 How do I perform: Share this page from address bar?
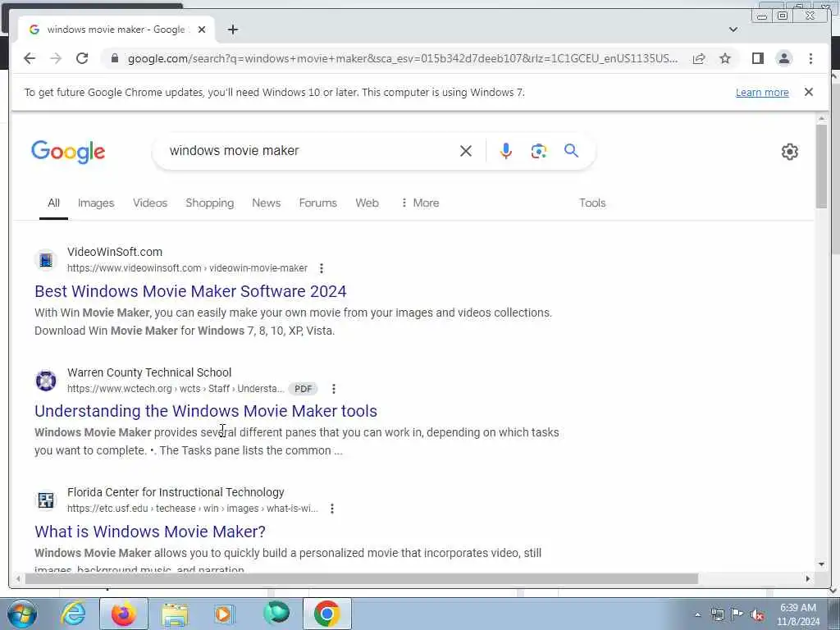(699, 58)
